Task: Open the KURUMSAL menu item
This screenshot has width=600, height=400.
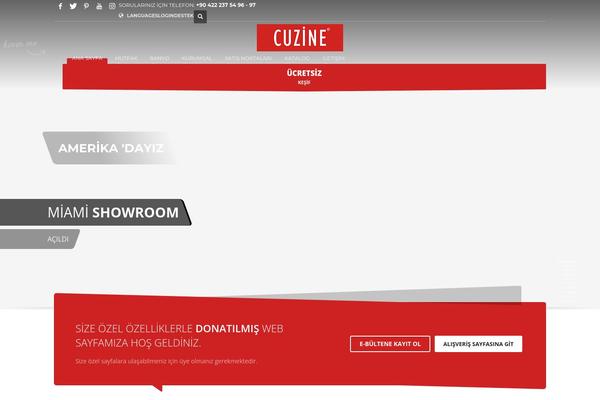Action: pos(196,59)
